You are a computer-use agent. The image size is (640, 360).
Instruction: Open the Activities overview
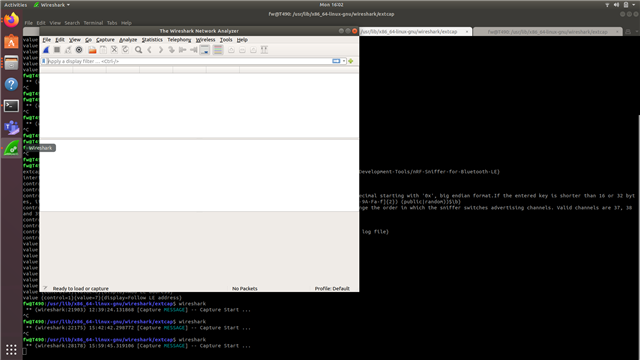16,5
